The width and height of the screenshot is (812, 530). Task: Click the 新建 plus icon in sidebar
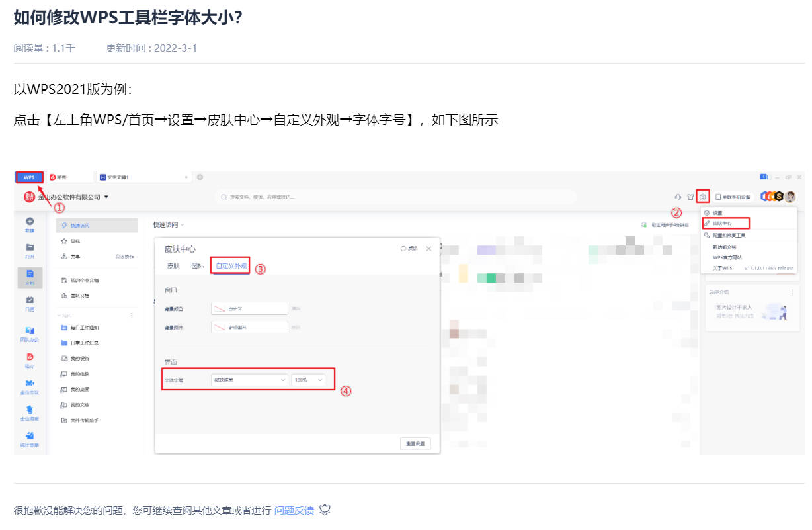pyautogui.click(x=30, y=221)
